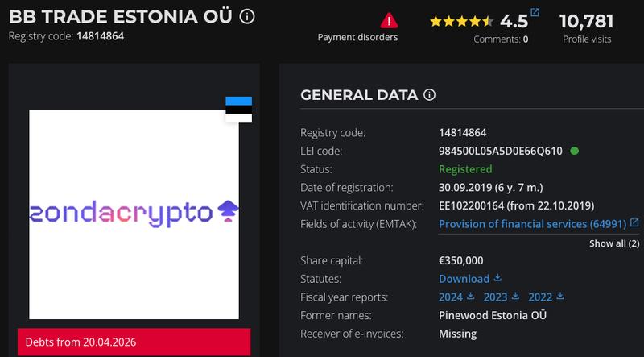This screenshot has width=644, height=357.
Task: Open Provision of financial services (64991) link
Action: (533, 224)
